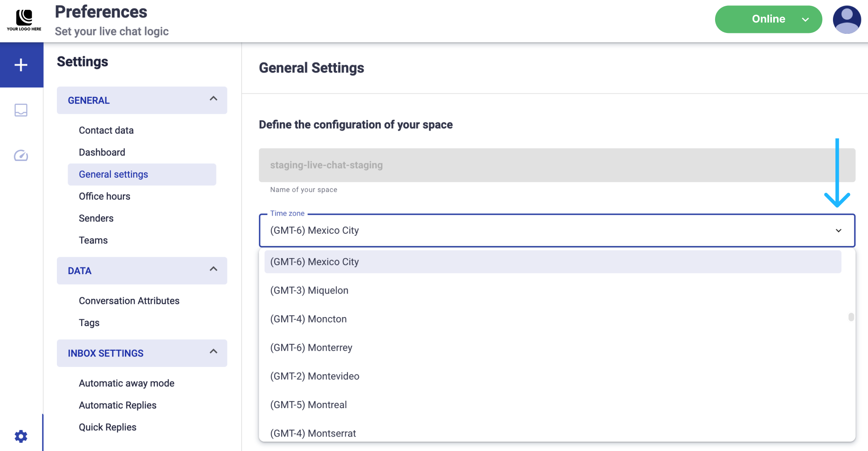Collapse the GENERAL section chevron
Screen dimensions: 868x451
pos(213,99)
